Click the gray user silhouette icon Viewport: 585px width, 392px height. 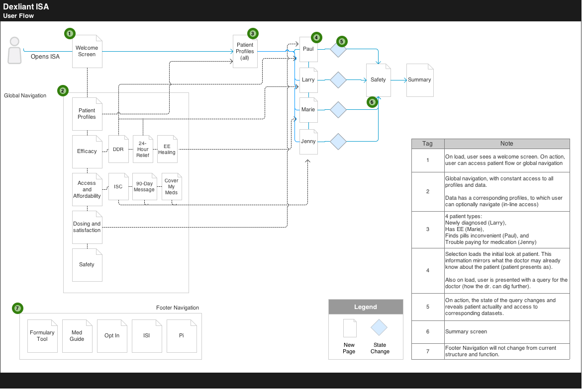coord(14,50)
